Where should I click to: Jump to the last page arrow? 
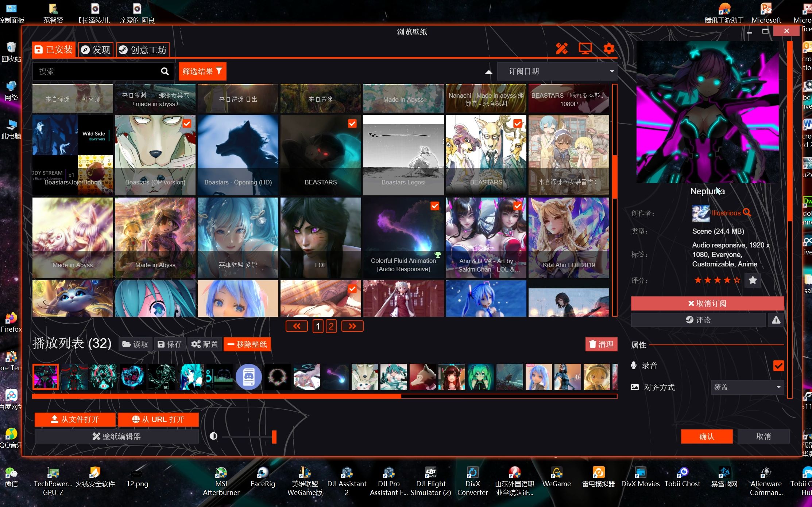pyautogui.click(x=352, y=326)
